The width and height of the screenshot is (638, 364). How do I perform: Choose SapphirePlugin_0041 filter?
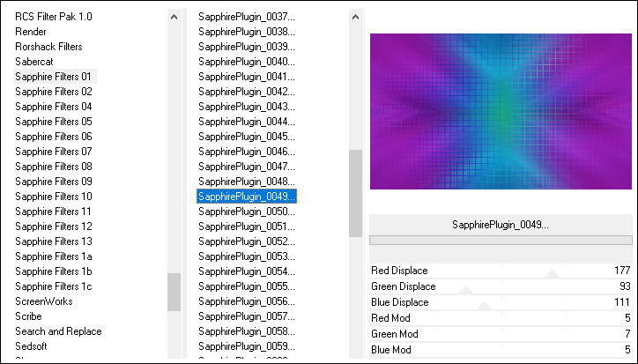coord(247,77)
